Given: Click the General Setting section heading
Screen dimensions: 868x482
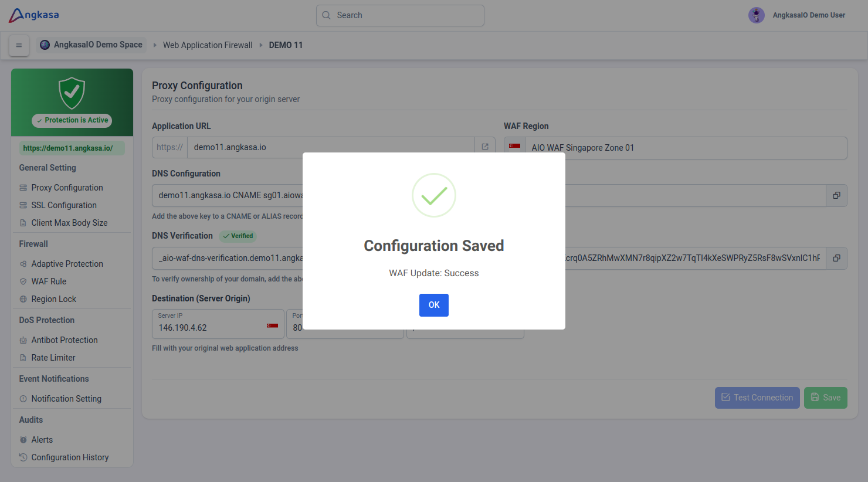Looking at the screenshot, I should click(48, 168).
